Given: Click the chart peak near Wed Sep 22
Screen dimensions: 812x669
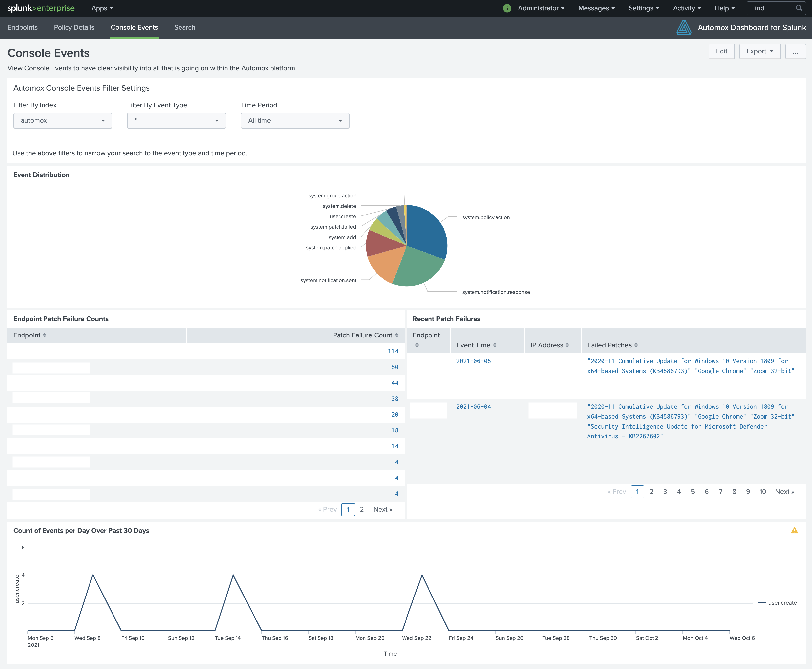Looking at the screenshot, I should pyautogui.click(x=422, y=575).
